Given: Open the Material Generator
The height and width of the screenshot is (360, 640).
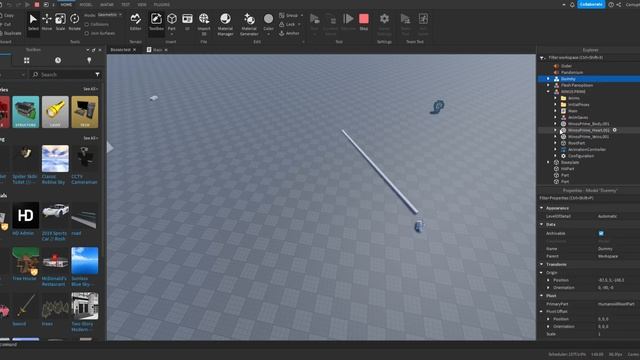Looking at the screenshot, I should click(249, 24).
